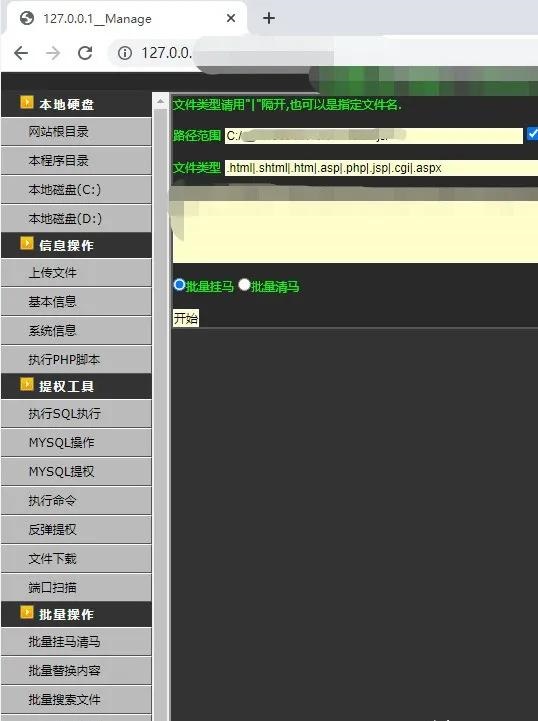Collapse the 提权工具 section header
Viewport: 538px width, 721px height.
click(76, 386)
